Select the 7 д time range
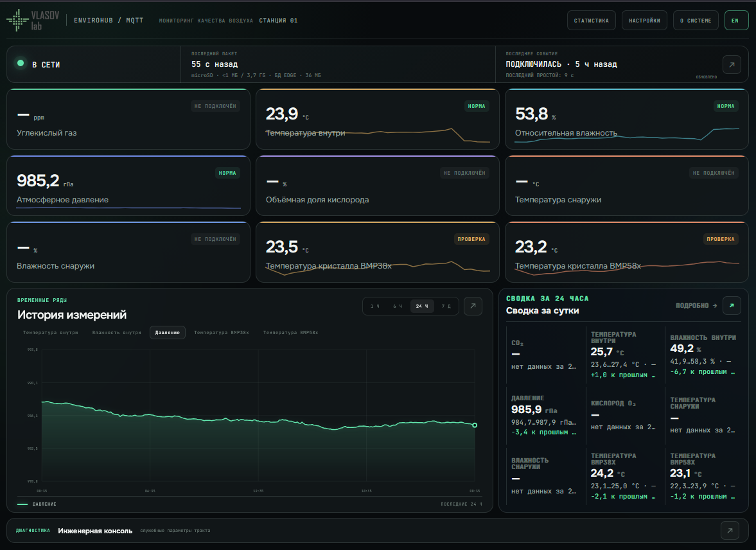756x550 pixels. (x=446, y=306)
